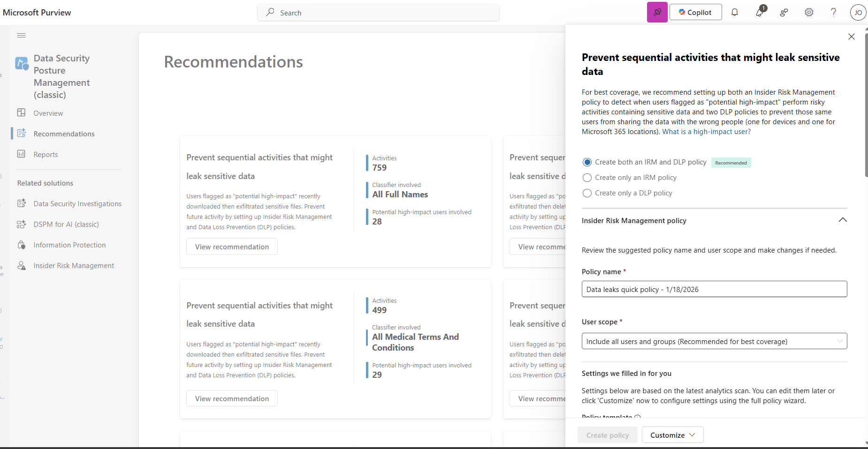Screen dimensions: 868x449
Task: Open DSPM for AI (classic)
Action: pyautogui.click(x=66, y=224)
